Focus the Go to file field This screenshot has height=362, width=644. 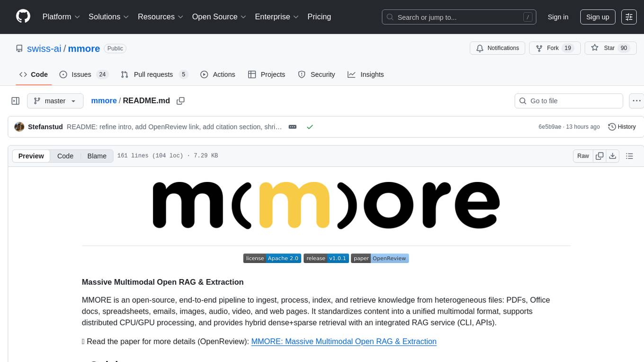569,101
